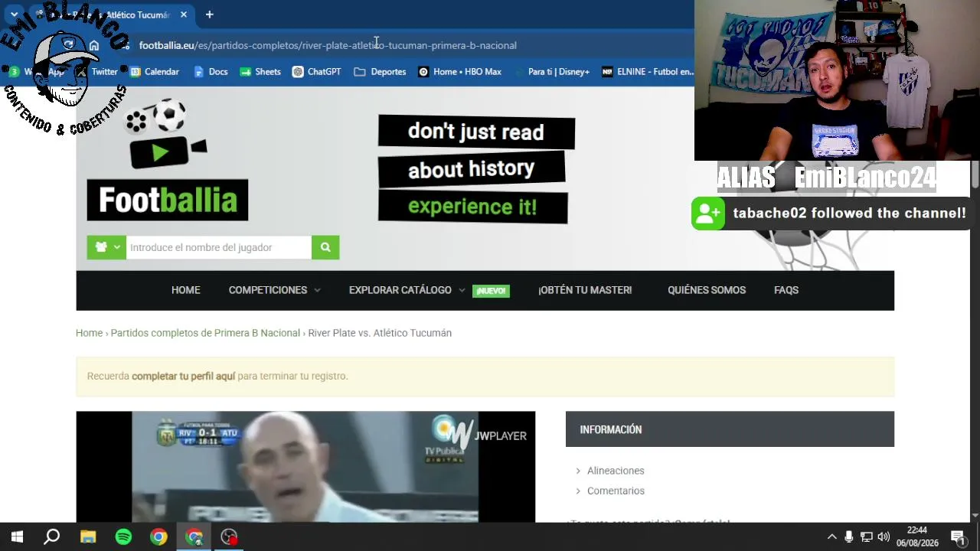This screenshot has height=551, width=980.
Task: Open the ELNINE - Futbol bookmark
Action: pyautogui.click(x=648, y=72)
